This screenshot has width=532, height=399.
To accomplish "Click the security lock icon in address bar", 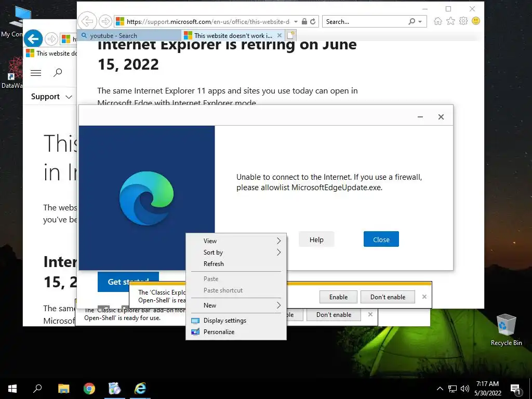I will (x=304, y=21).
